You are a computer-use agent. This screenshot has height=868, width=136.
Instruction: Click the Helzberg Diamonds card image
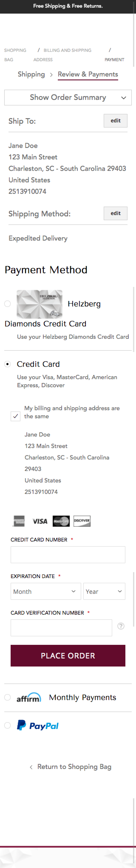(x=39, y=304)
